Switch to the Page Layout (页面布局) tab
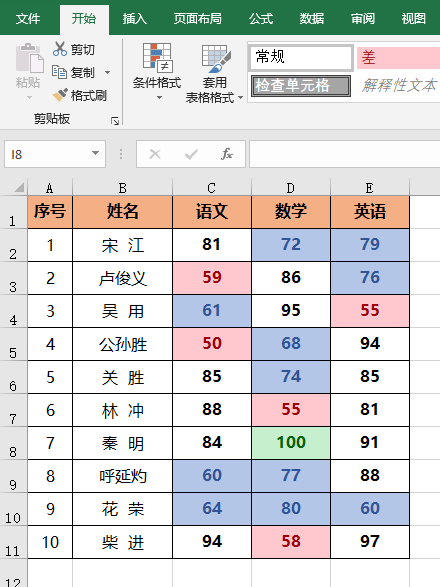This screenshot has height=587, width=440. coord(197,18)
